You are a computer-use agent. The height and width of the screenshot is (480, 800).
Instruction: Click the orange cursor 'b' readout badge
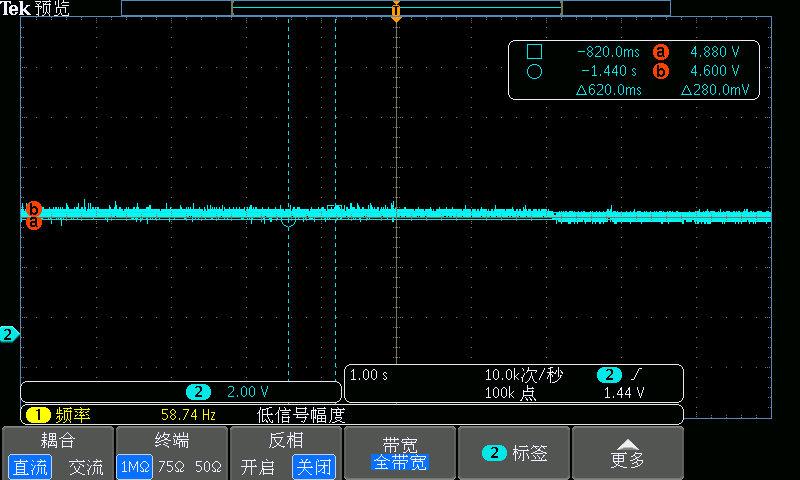[660, 72]
